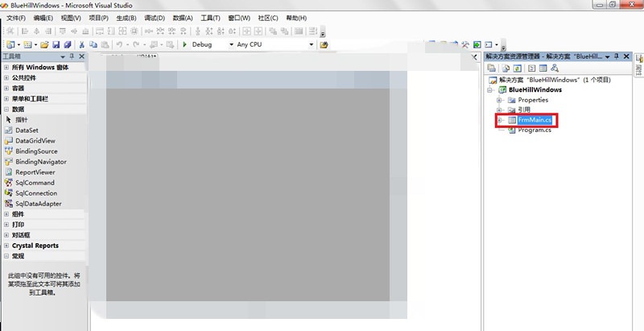This screenshot has height=331, width=644.
Task: Refresh the Solution Explorer tree
Action: pyautogui.click(x=518, y=68)
